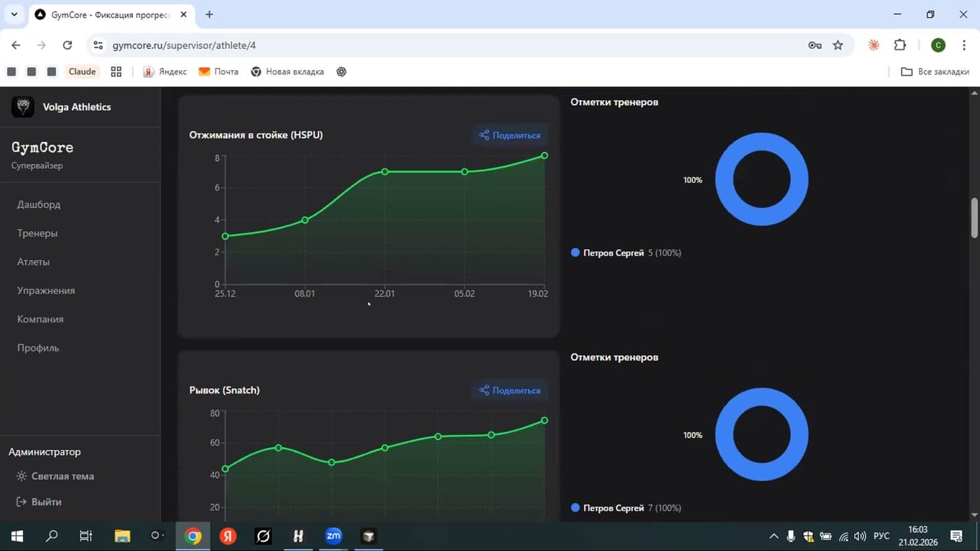The height and width of the screenshot is (551, 980).
Task: Open the saved passwords key icon
Action: 815,46
